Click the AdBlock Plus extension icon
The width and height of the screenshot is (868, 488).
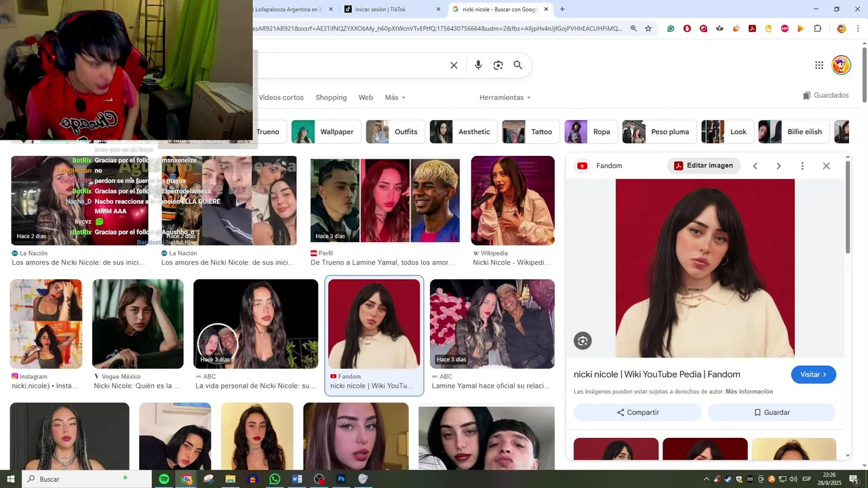pos(785,28)
